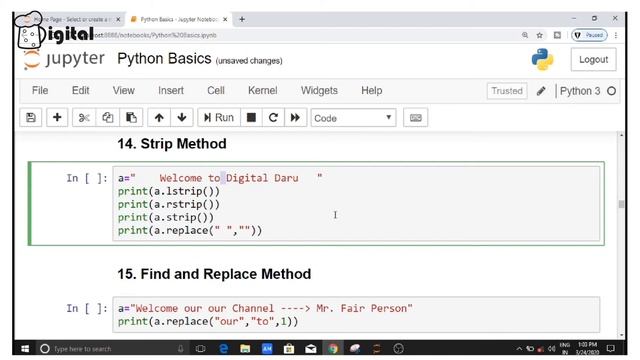
Task: Rename notebook via Python Basics title
Action: [x=164, y=59]
